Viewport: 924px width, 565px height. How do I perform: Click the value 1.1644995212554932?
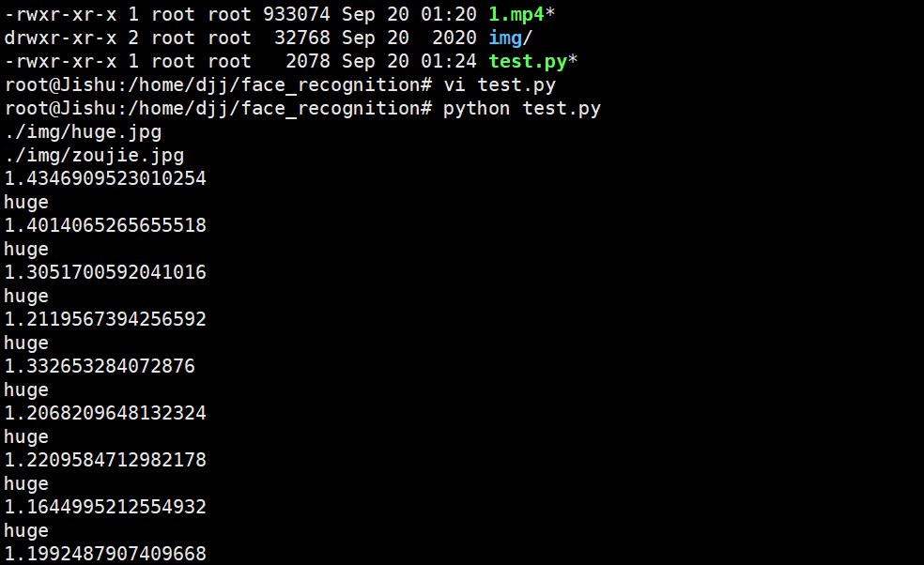coord(105,507)
